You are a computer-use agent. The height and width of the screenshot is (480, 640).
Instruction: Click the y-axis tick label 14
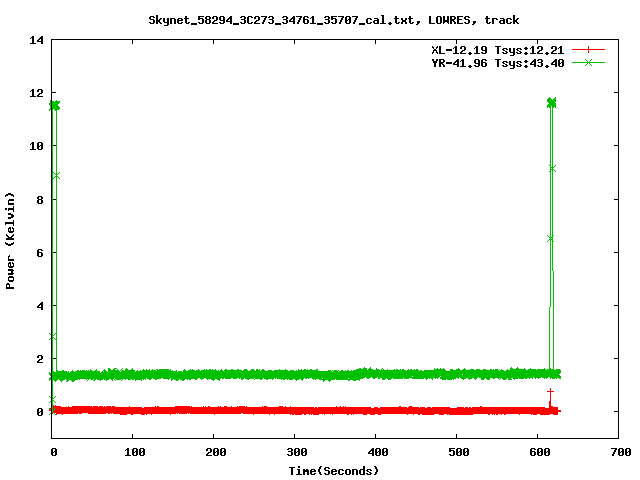point(37,40)
